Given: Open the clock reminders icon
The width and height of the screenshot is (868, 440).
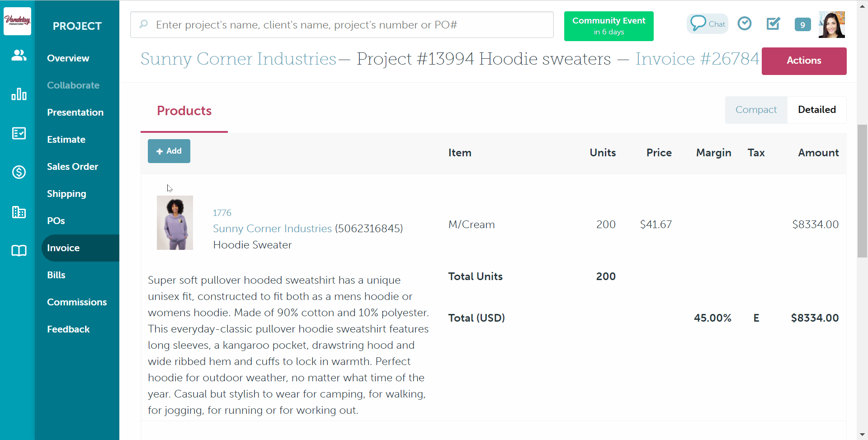Looking at the screenshot, I should [x=744, y=23].
